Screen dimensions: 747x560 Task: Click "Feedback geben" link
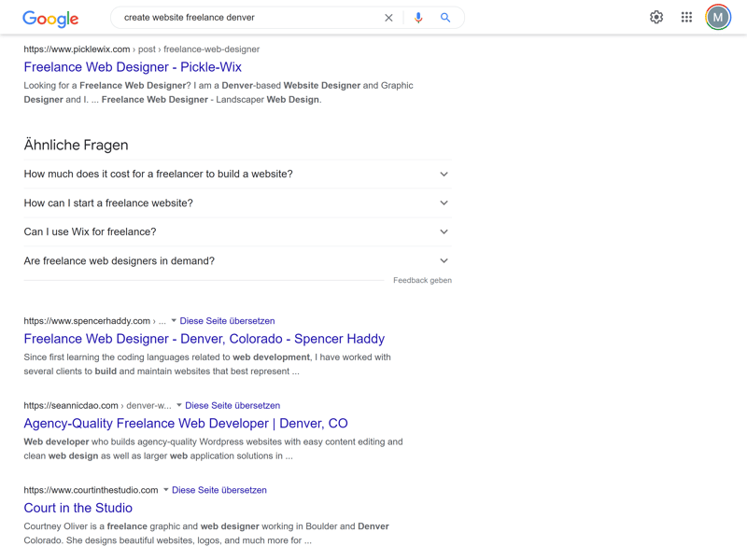pos(422,281)
